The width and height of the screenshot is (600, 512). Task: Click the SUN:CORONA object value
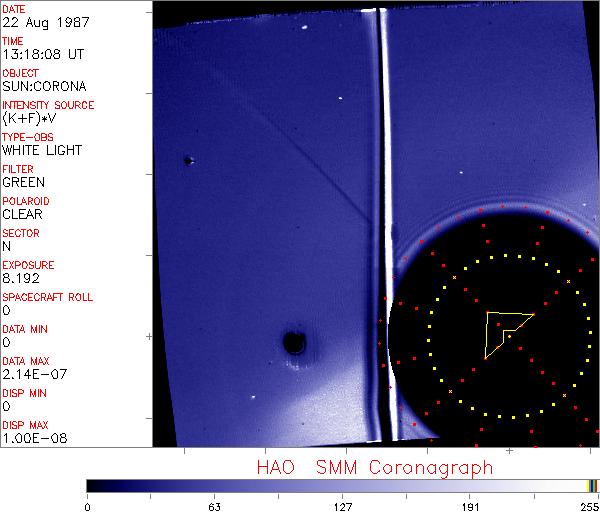tap(45, 86)
